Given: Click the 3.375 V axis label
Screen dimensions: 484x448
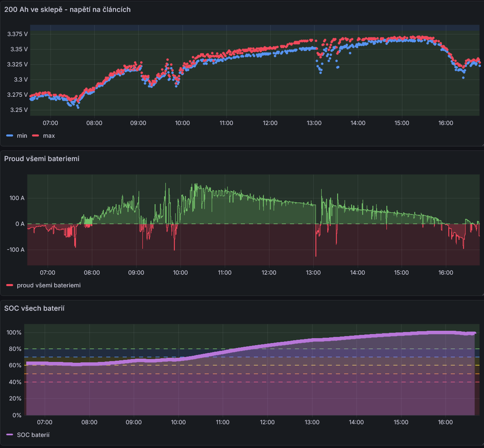Looking at the screenshot, I should [x=17, y=34].
